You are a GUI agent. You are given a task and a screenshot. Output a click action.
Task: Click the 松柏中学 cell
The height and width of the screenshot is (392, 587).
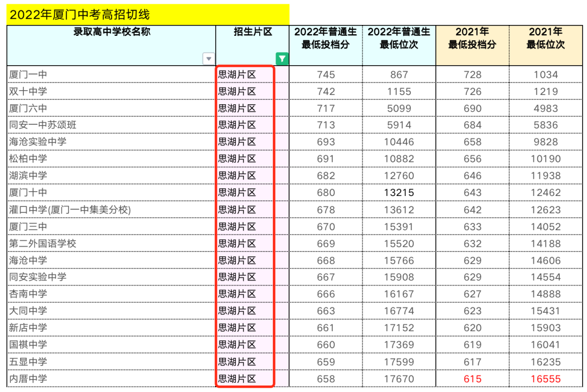click(x=111, y=159)
